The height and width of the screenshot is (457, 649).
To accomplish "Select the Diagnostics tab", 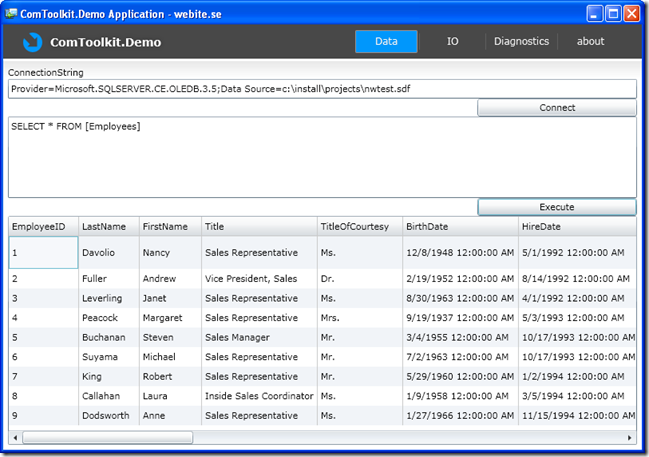I will point(521,42).
